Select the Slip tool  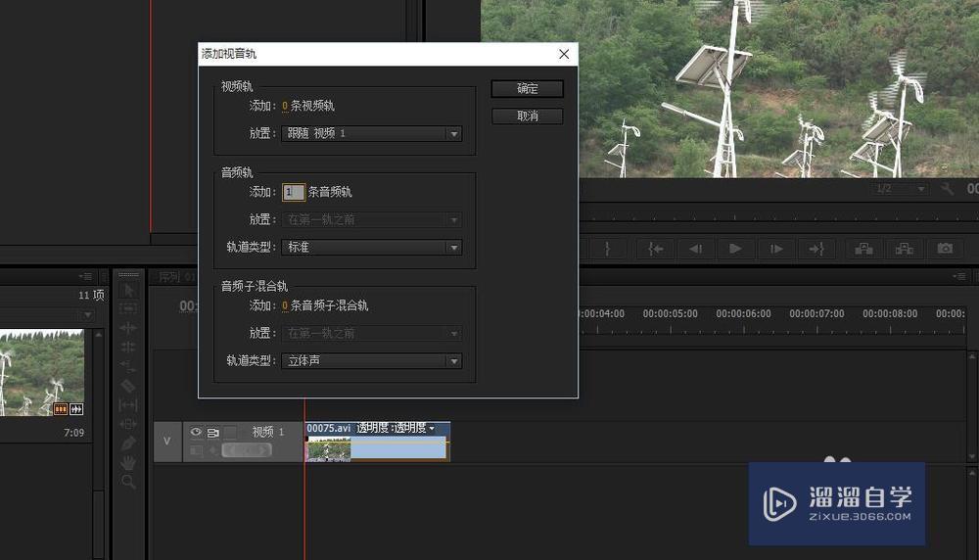[x=128, y=405]
